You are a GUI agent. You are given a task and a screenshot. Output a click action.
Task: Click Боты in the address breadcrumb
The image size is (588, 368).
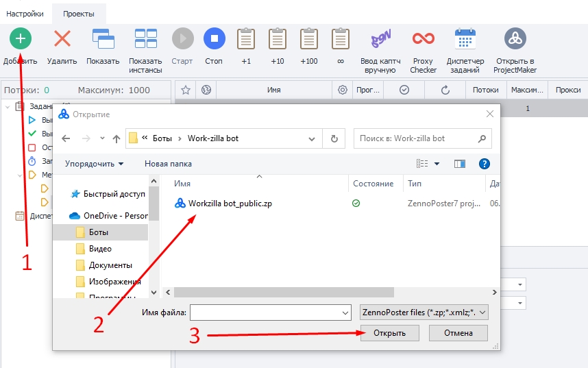coord(162,138)
